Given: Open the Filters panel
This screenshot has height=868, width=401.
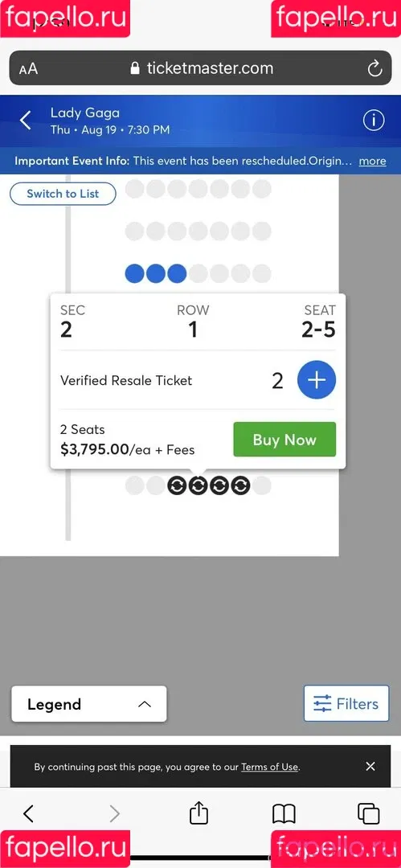Looking at the screenshot, I should pyautogui.click(x=346, y=703).
